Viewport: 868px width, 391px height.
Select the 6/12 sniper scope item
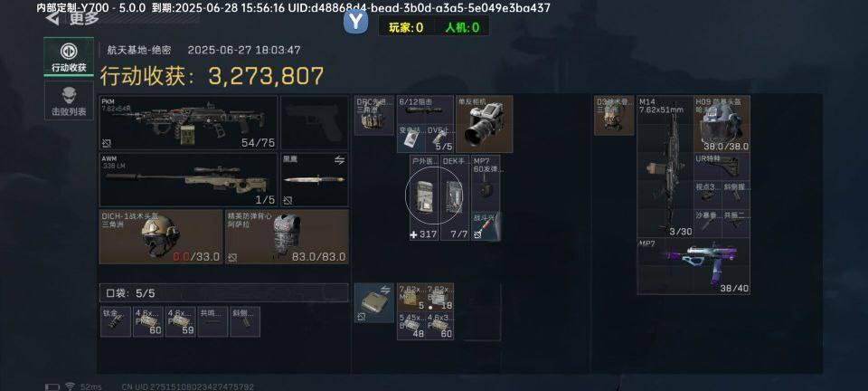pyautogui.click(x=425, y=110)
